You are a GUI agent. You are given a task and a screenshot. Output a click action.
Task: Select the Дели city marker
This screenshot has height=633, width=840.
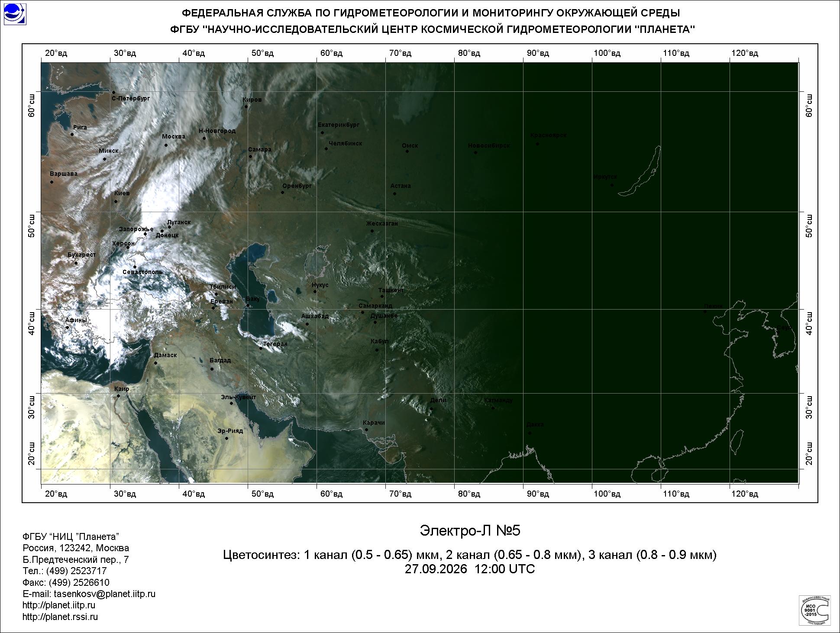pyautogui.click(x=431, y=409)
